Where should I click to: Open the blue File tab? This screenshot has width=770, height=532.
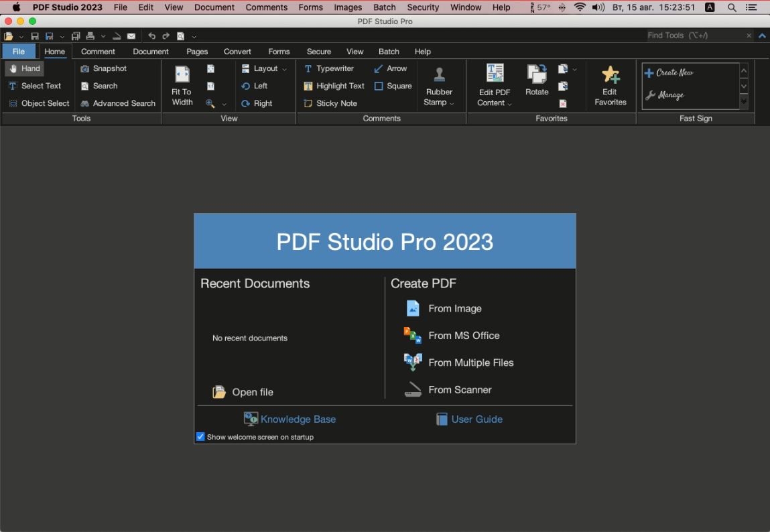tap(19, 52)
